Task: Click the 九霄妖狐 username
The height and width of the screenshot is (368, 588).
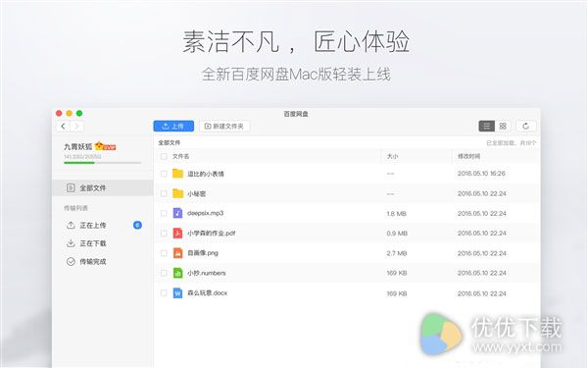Action: [x=78, y=146]
